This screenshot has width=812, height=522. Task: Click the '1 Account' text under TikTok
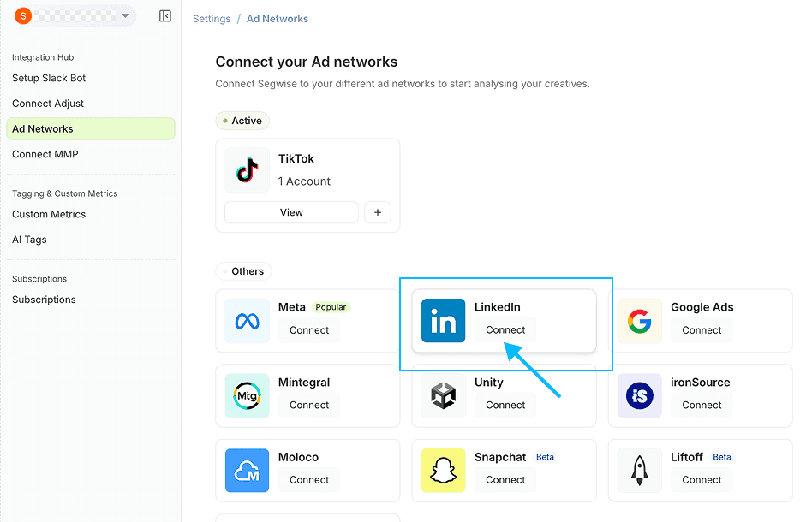pyautogui.click(x=304, y=181)
